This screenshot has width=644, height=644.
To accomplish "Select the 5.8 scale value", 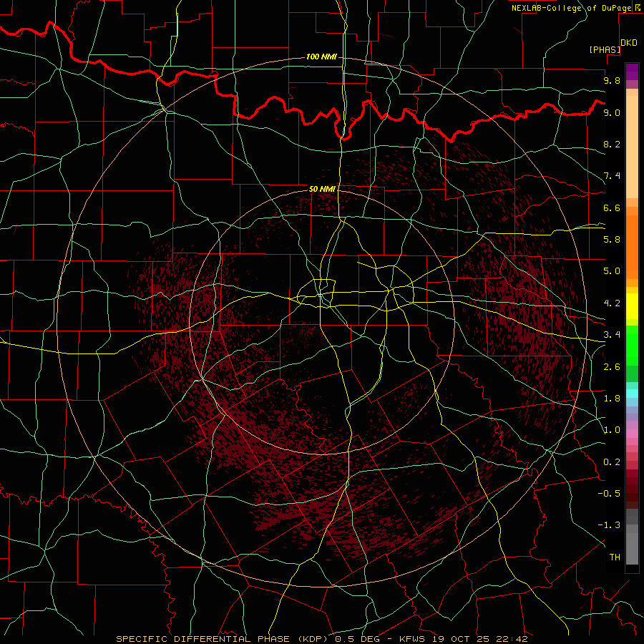I will point(612,240).
